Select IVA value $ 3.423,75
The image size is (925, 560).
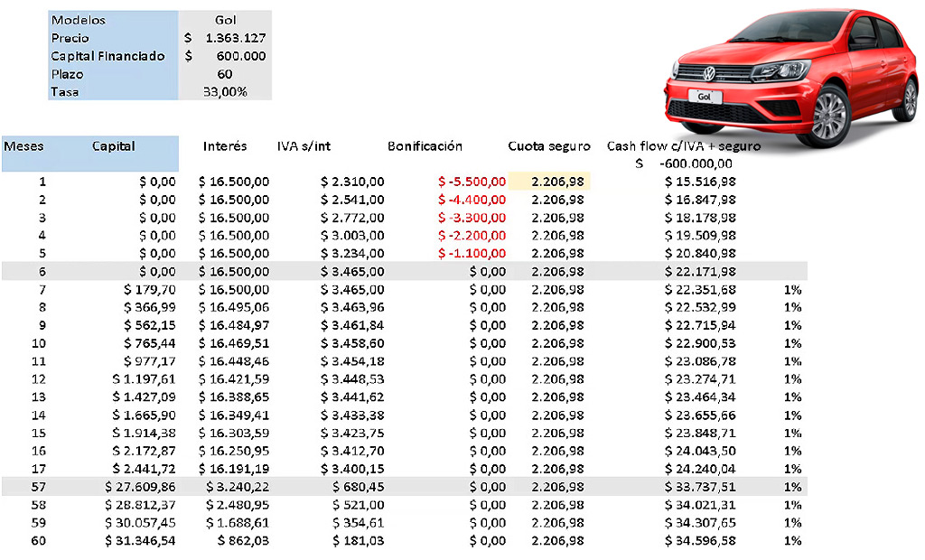click(x=352, y=434)
